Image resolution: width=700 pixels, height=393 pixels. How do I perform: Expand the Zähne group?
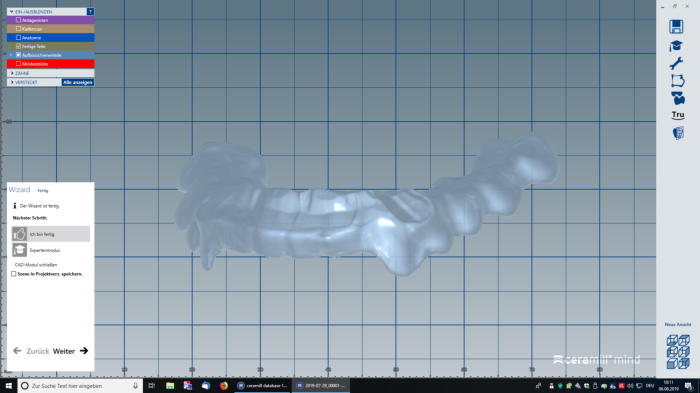[x=12, y=73]
